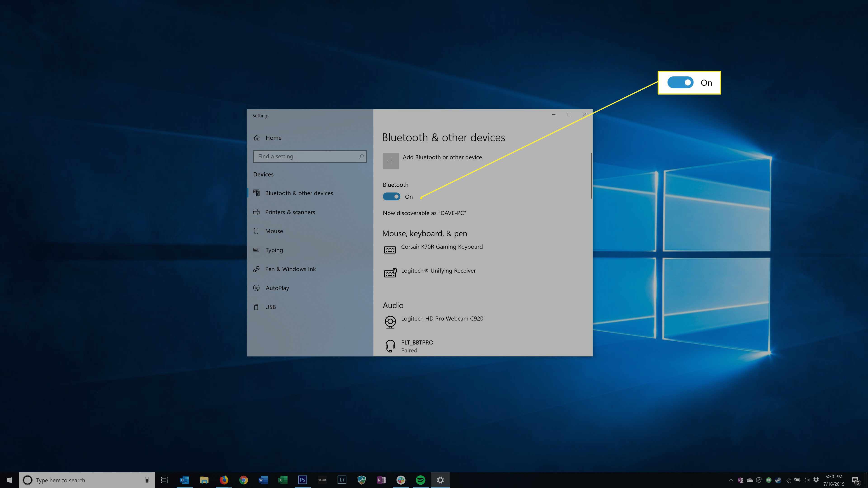This screenshot has height=488, width=868.
Task: Click the magnifier icon in Find a setting
Action: click(x=361, y=156)
